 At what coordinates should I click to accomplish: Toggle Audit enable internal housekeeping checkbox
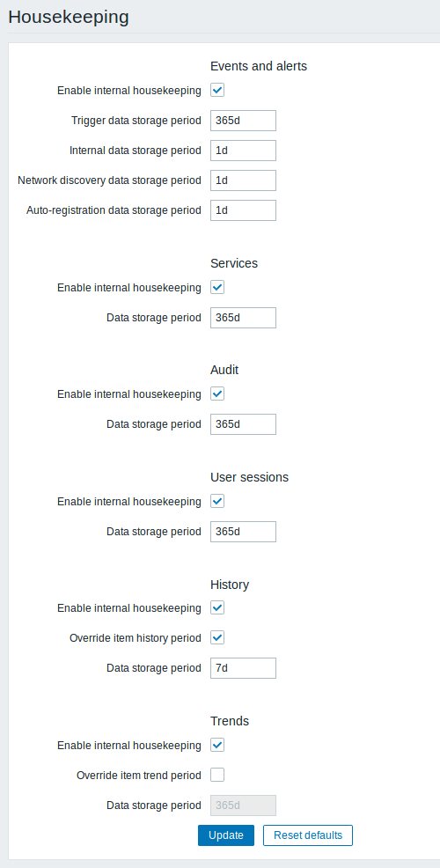(x=217, y=394)
